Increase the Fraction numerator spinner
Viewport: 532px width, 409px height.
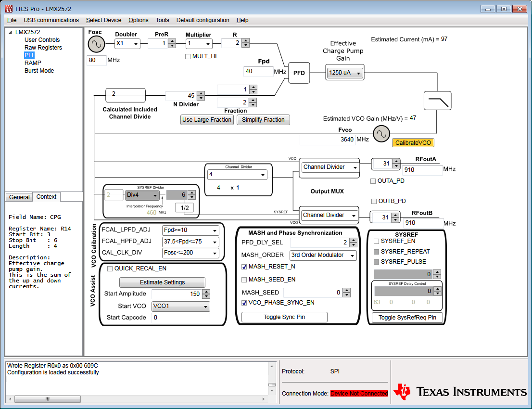tap(253, 88)
